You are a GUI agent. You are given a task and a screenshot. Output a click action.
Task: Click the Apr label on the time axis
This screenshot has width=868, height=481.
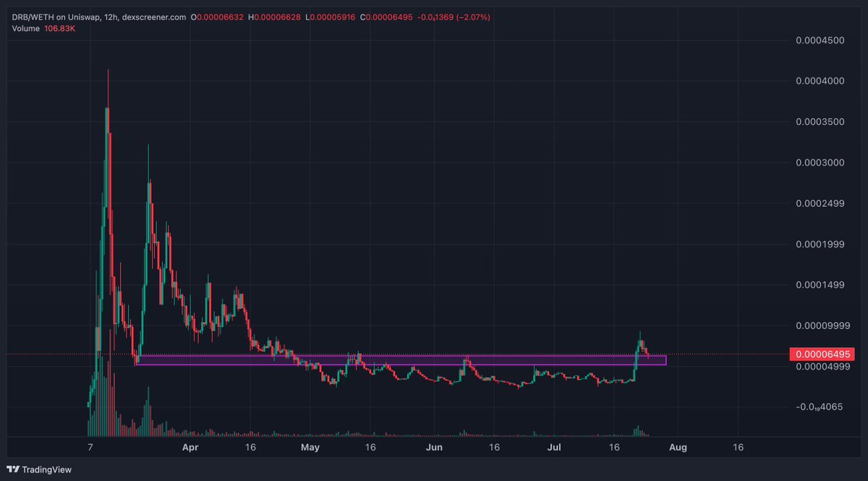[x=190, y=448]
